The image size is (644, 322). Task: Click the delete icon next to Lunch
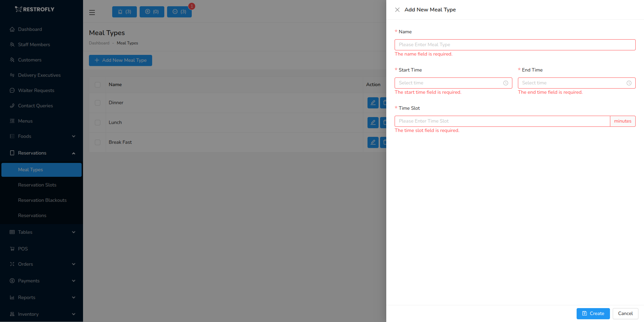click(385, 123)
